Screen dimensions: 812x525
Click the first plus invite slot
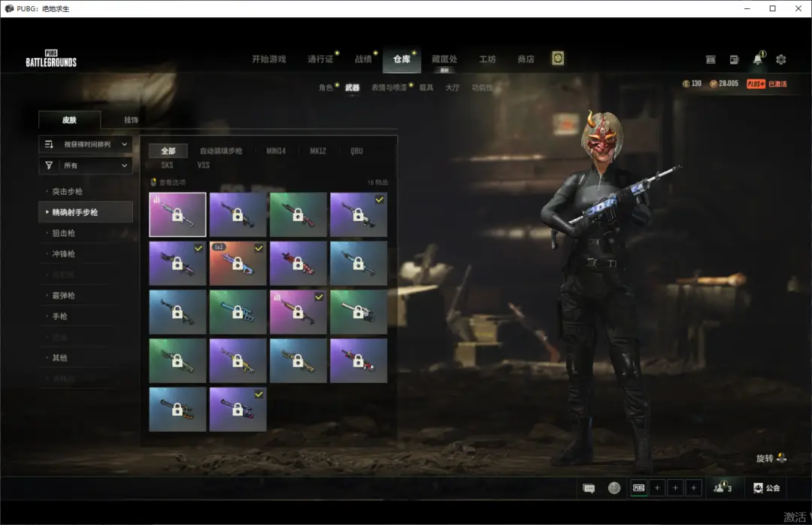pos(657,487)
